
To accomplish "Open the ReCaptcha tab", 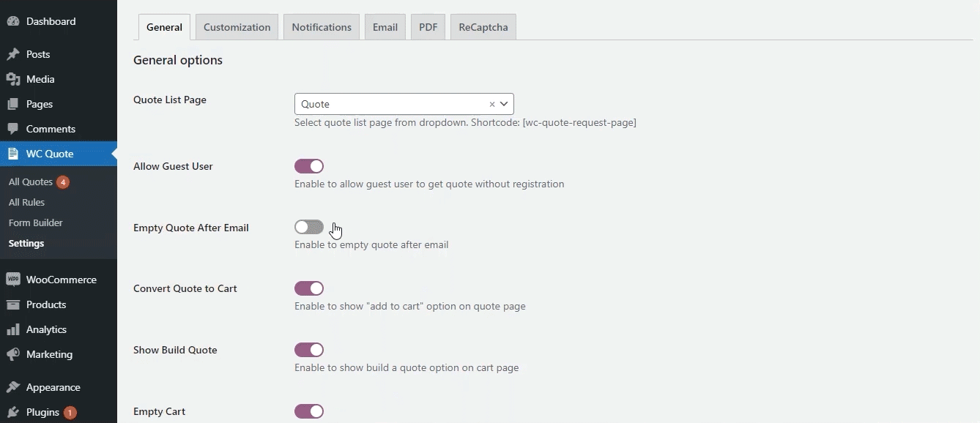I will 483,27.
